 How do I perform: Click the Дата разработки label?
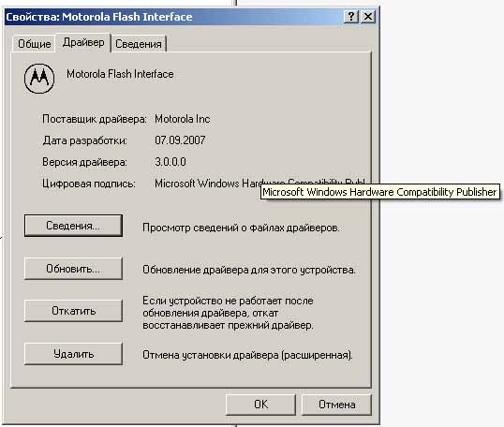(x=85, y=140)
